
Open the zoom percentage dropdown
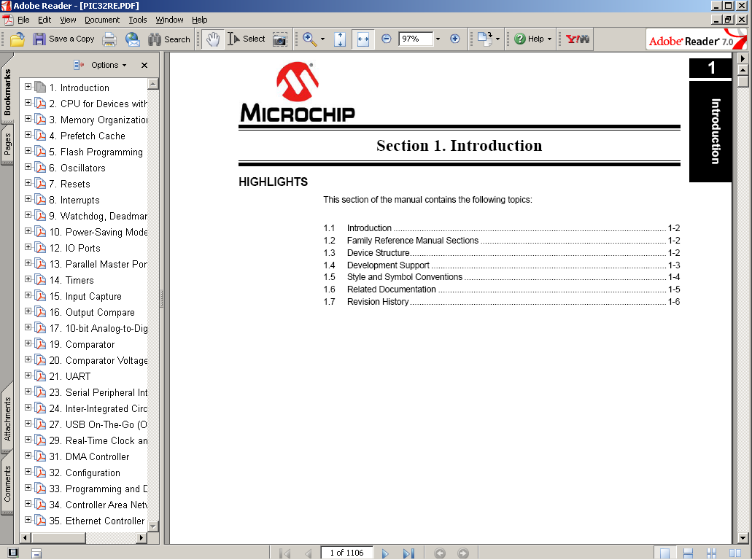[x=438, y=39]
